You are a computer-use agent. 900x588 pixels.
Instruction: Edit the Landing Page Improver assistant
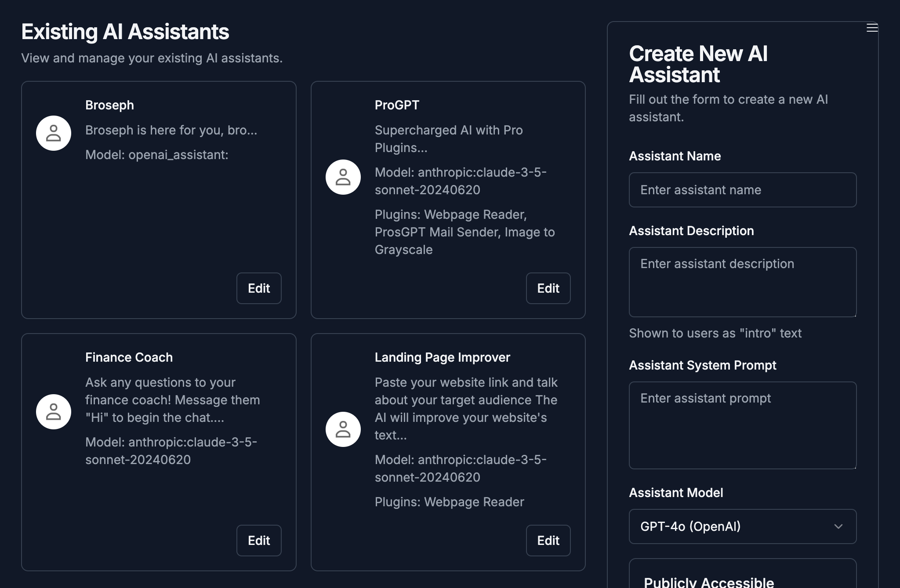(x=548, y=541)
